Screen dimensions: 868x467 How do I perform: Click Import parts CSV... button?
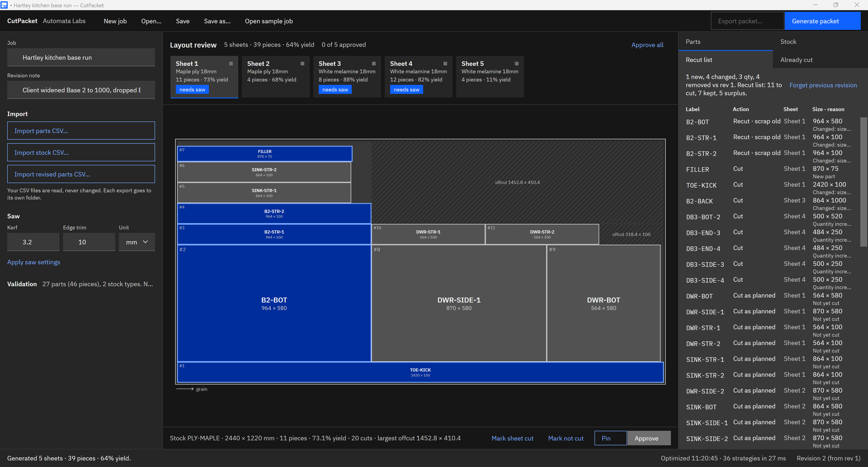(x=81, y=131)
